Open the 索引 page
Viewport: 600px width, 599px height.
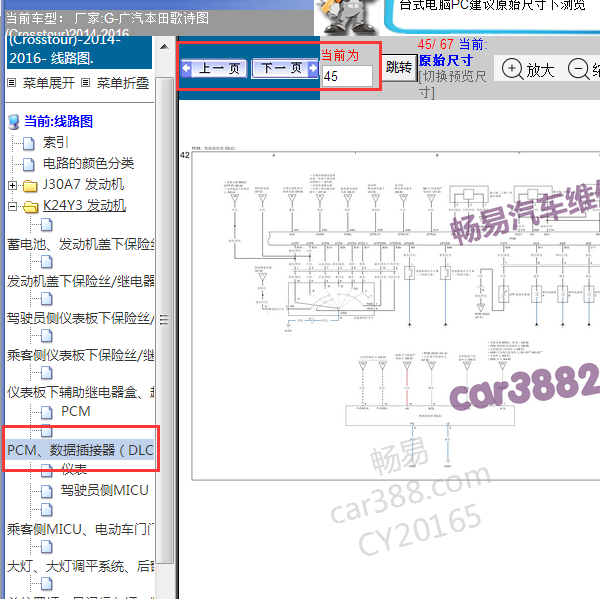click(55, 142)
